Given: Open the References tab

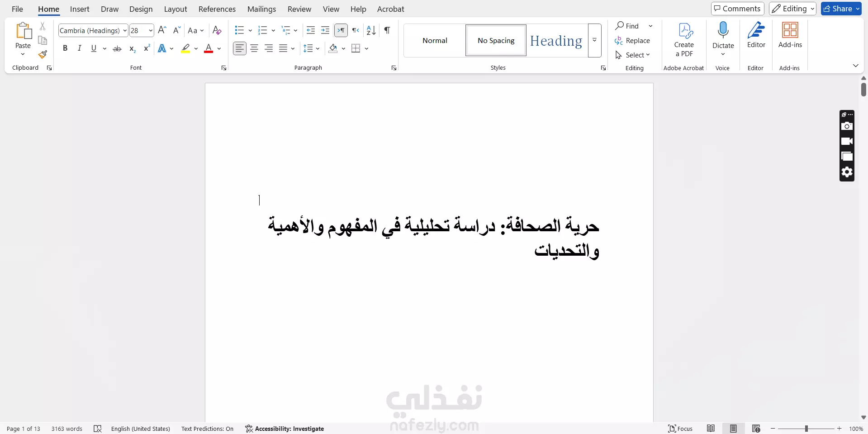Looking at the screenshot, I should (x=217, y=9).
